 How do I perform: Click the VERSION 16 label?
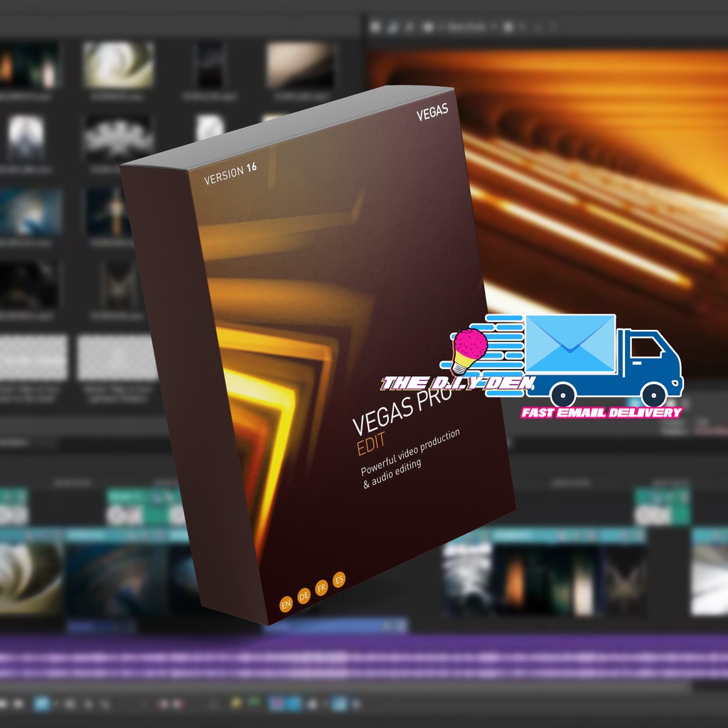click(x=230, y=174)
